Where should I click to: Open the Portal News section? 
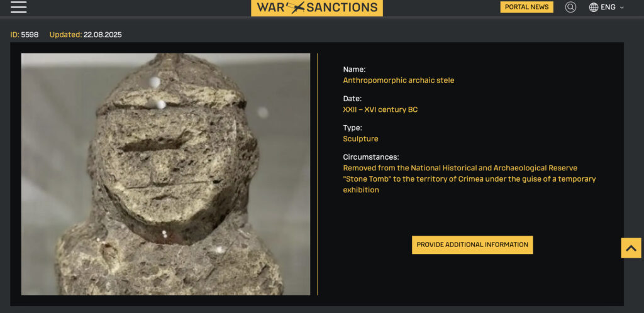526,7
